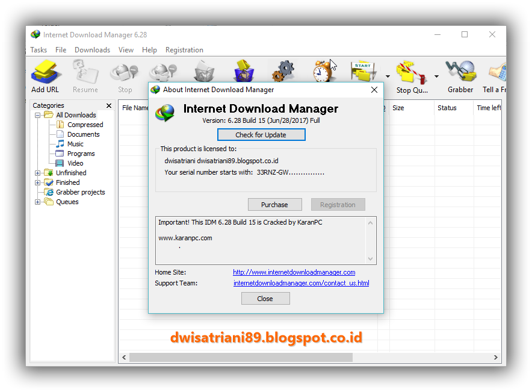Viewport: 532px width, 392px height.
Task: Sort by the File Name column header
Action: (135, 108)
